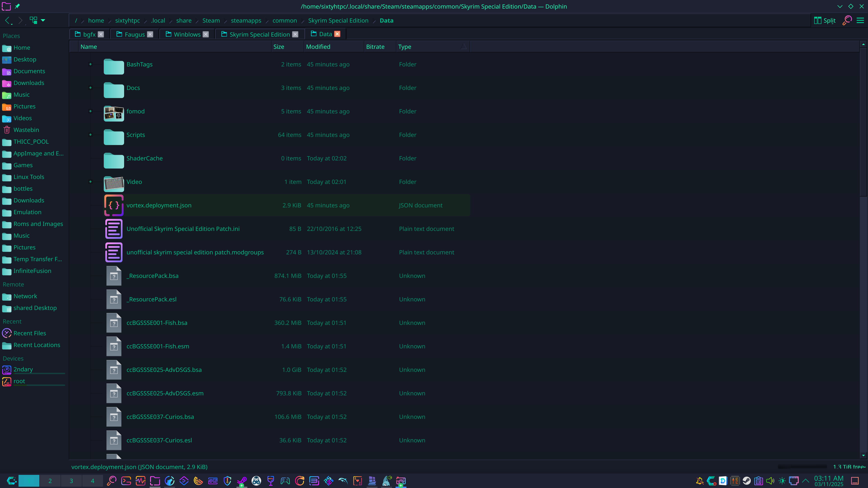Toggle notifications bell in system tray
Screen dimensions: 868x488
[x=700, y=481]
